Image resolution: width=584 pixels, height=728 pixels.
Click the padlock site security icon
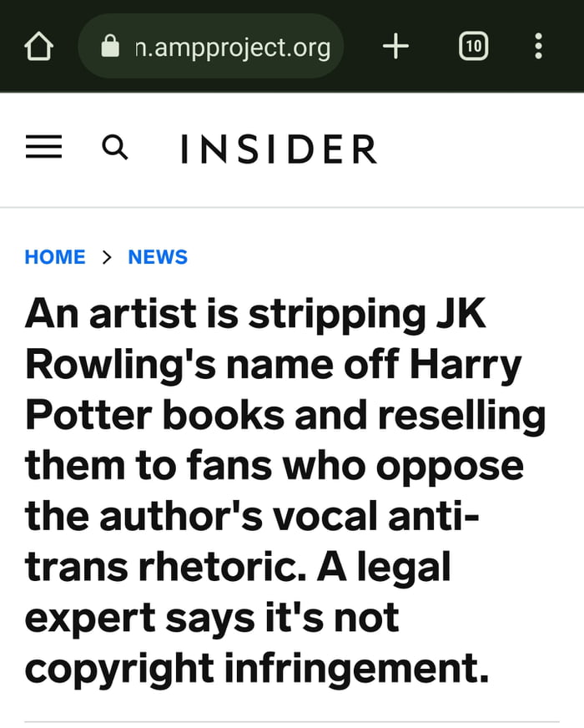tap(110, 47)
